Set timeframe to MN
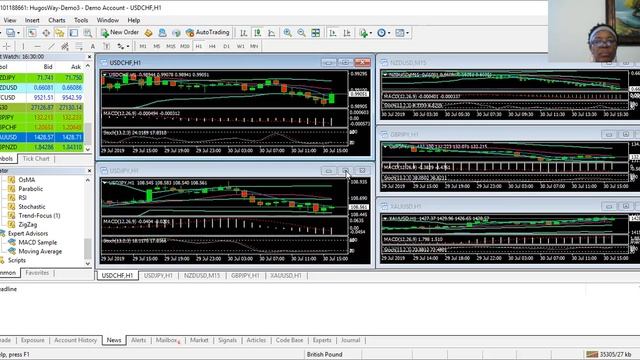The width and height of the screenshot is (640, 360). [x=254, y=46]
